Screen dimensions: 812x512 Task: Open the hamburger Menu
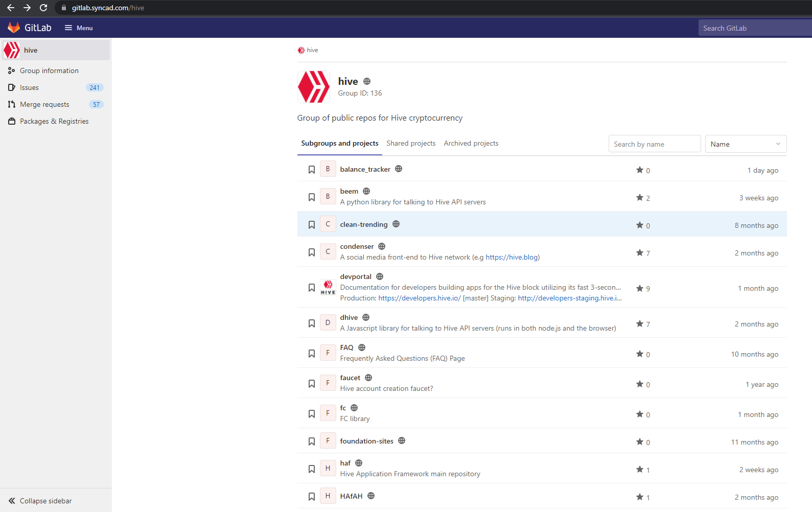coord(79,28)
